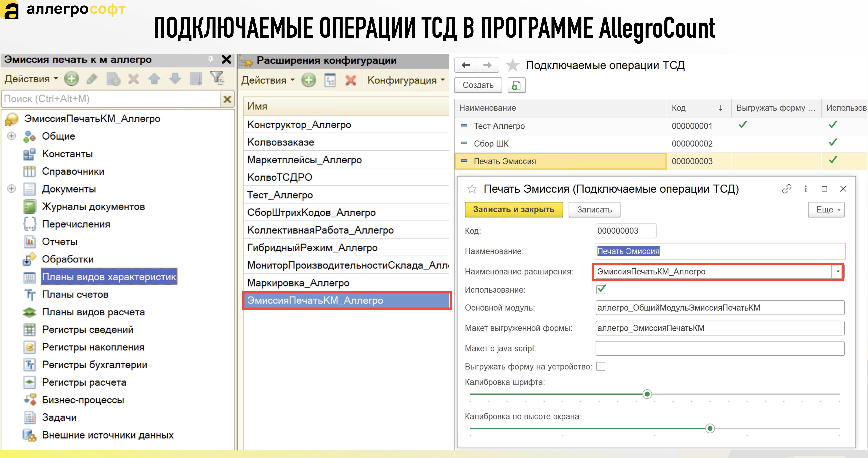Select Обработки in configuration tree
This screenshot has height=458, width=868.
(68, 259)
